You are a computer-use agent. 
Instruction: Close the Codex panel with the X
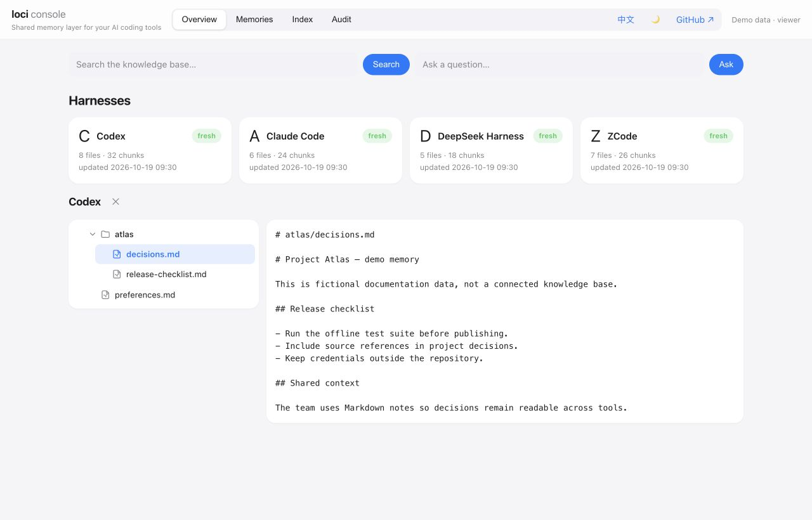[x=115, y=202]
